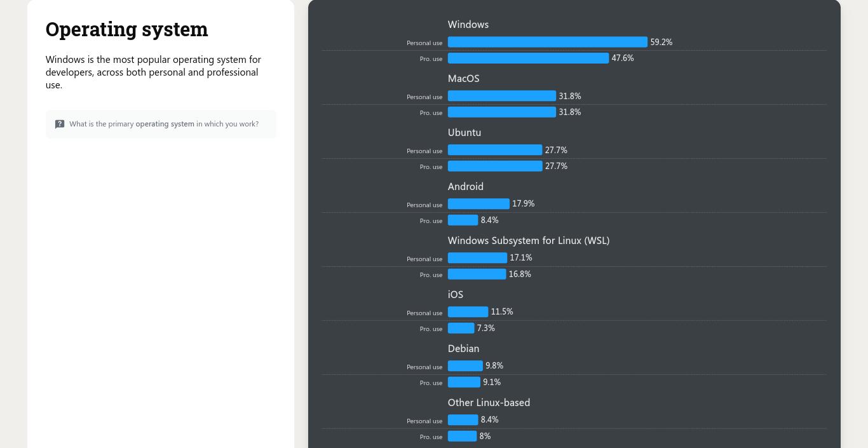Screen dimensions: 868x448
Task: Open the Android results section
Action: pyautogui.click(x=465, y=186)
